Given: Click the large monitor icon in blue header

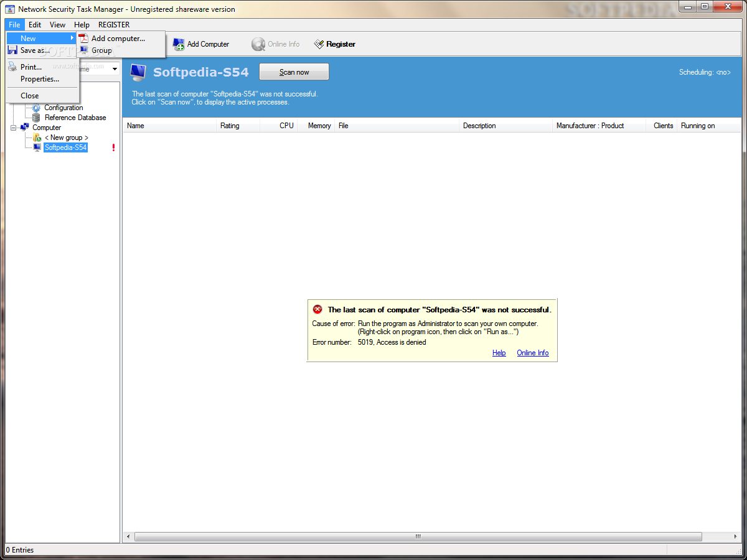Looking at the screenshot, I should 138,72.
